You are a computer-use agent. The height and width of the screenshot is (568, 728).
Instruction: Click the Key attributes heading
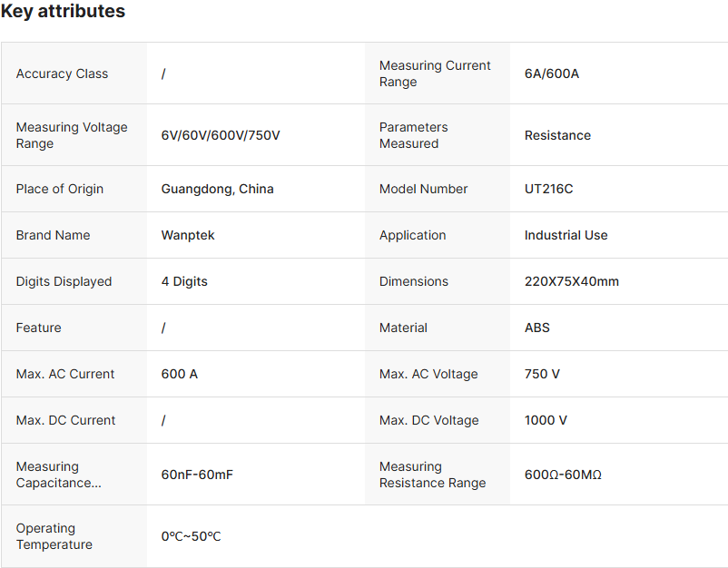pyautogui.click(x=63, y=12)
